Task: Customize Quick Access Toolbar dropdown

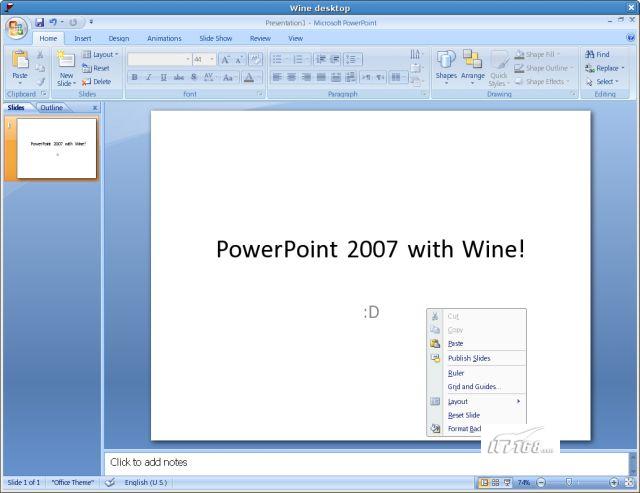Action: coord(91,22)
